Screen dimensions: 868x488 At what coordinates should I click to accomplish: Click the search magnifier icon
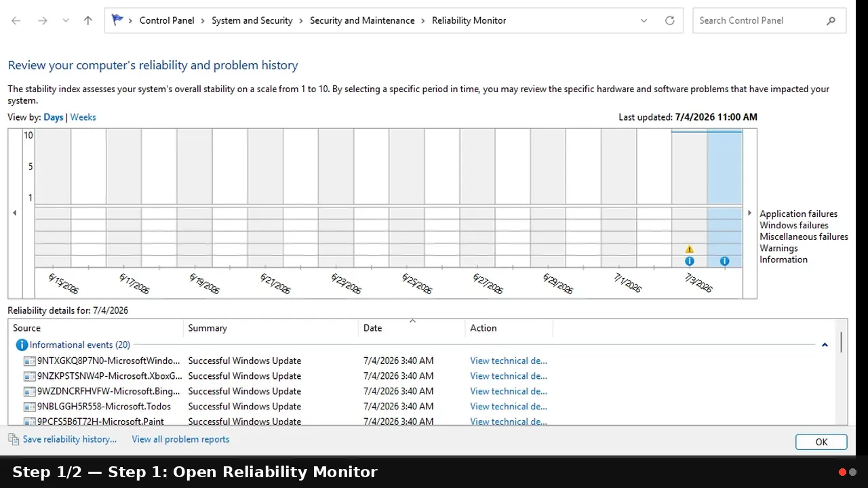(x=831, y=20)
